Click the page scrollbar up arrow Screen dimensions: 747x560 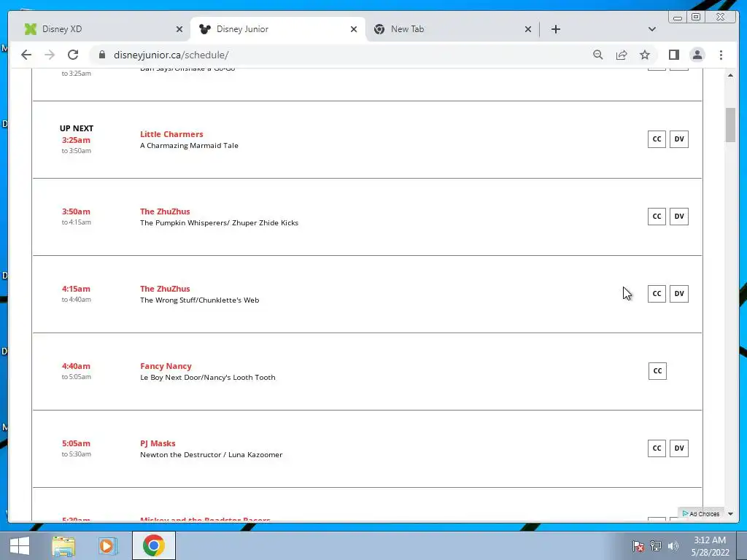coord(730,75)
